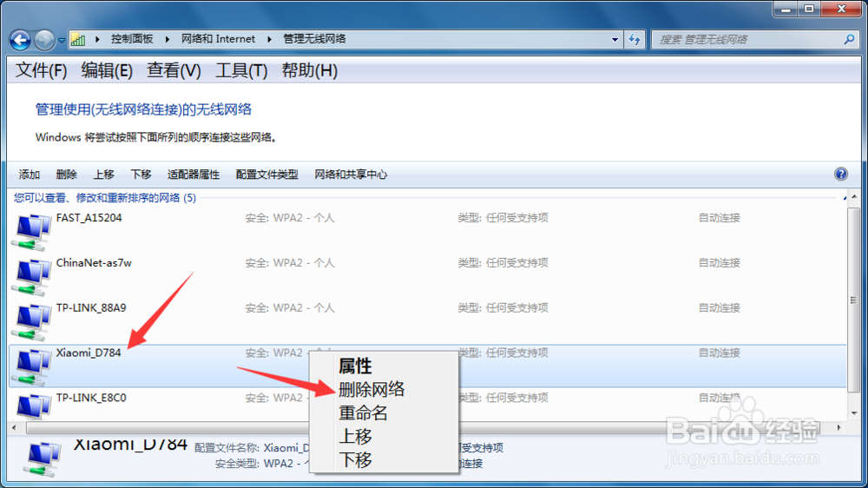Select the FAST_A15204 network icon

tap(31, 232)
